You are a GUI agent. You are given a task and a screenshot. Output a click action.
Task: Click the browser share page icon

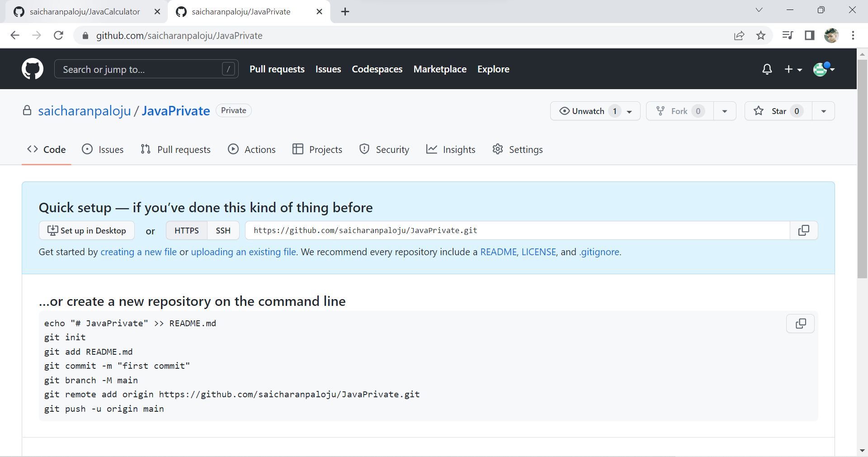[x=739, y=35]
